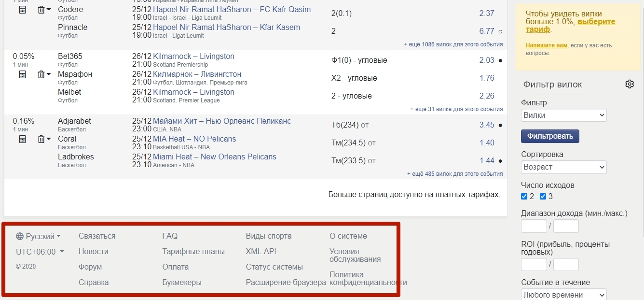Click the Тб(234) bet outcome text
Viewport: 644px width, 300px height.
click(345, 125)
